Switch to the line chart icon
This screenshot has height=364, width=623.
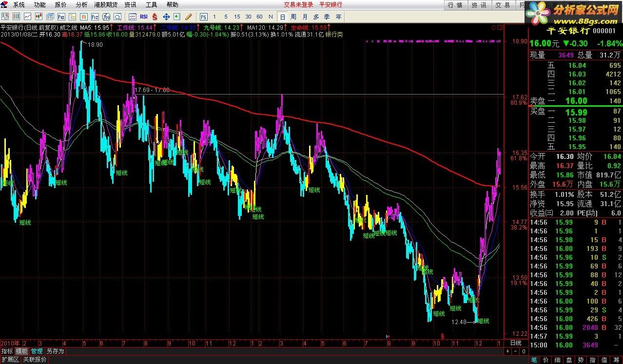coord(28,17)
